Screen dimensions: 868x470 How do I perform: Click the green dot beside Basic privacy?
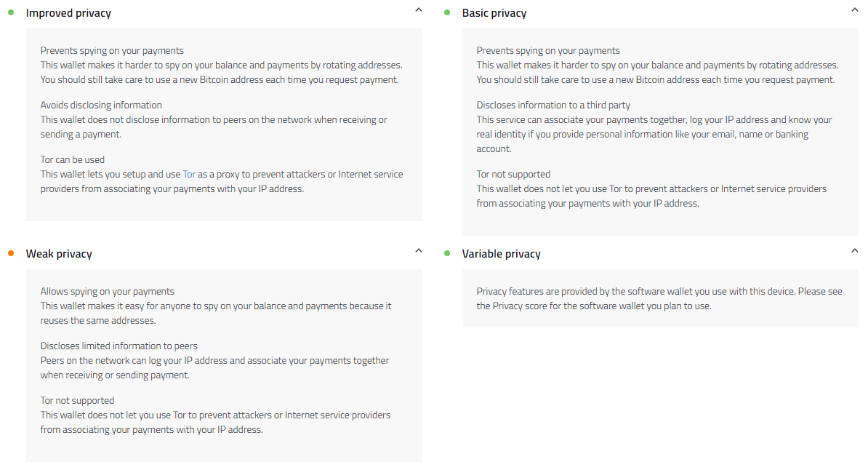(x=447, y=12)
